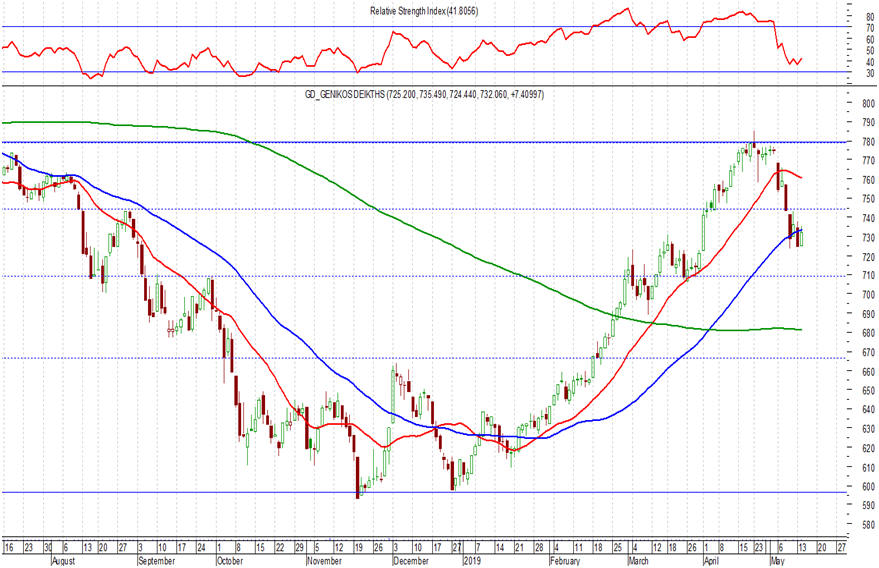Click the 630 price axis label
Image resolution: width=879 pixels, height=568 pixels.
868,429
